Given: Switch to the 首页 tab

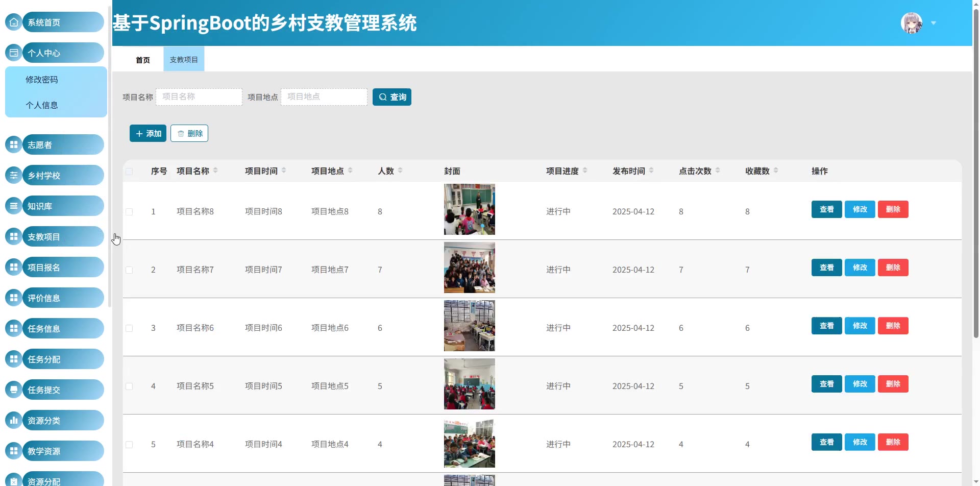Looking at the screenshot, I should point(143,60).
